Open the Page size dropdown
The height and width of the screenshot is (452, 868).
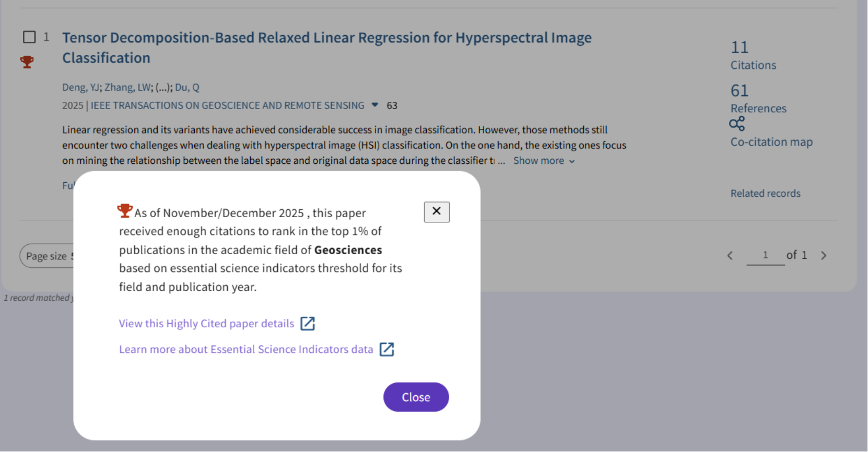(x=48, y=256)
